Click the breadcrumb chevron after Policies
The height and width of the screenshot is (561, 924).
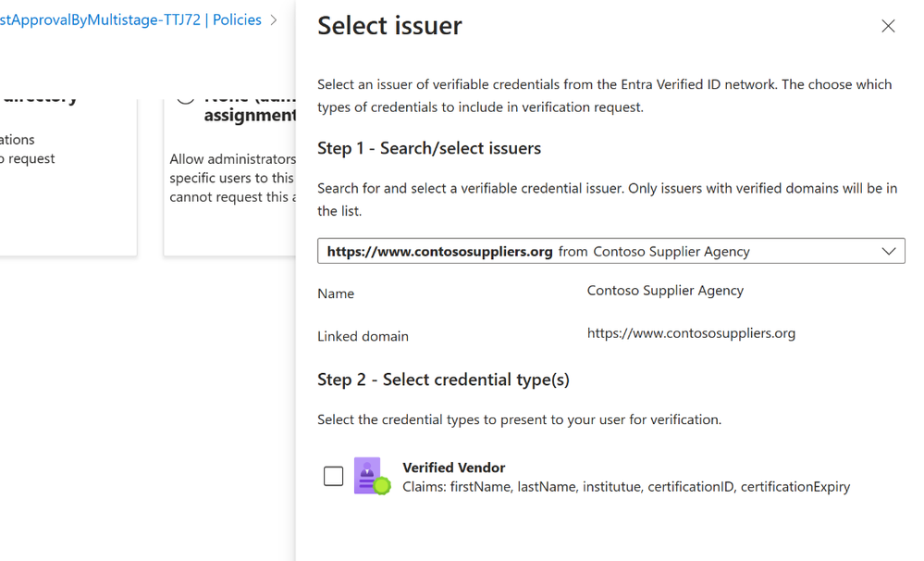274,20
